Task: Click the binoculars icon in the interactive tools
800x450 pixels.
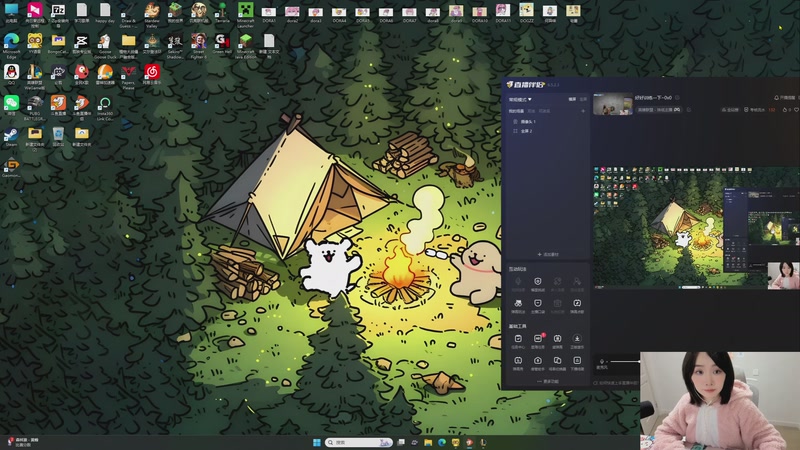Action: tap(518, 303)
